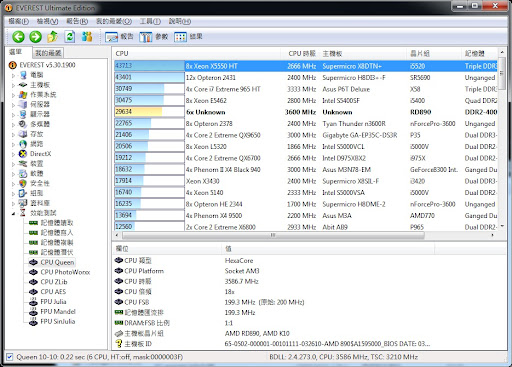The image size is (512, 367).
Task: Open the 檢視(V) menu
Action: coord(47,21)
